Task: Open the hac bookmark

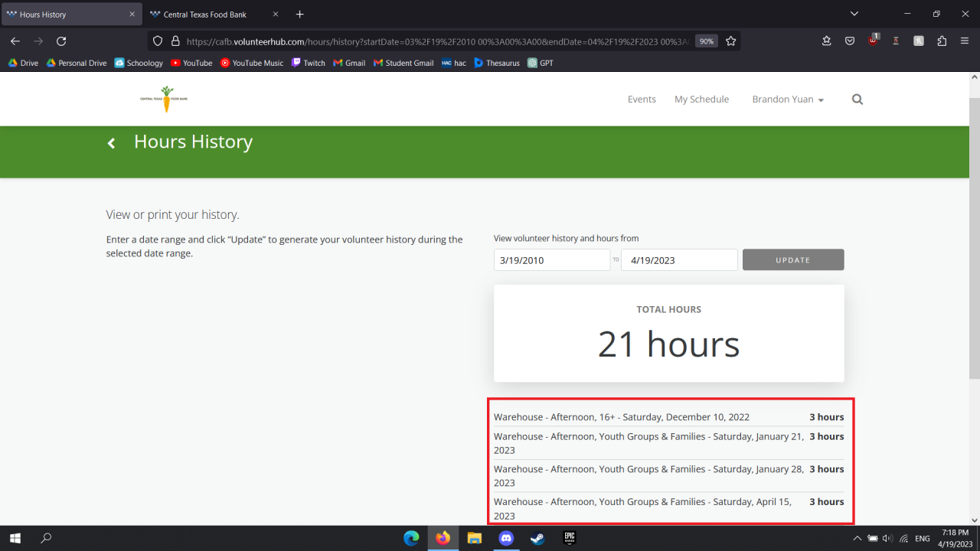Action: 454,63
